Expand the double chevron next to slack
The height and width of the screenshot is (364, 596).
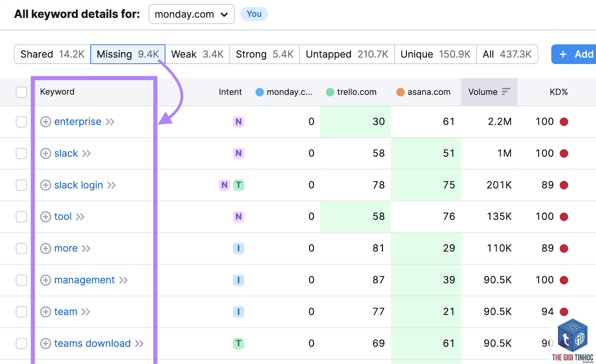coord(86,153)
